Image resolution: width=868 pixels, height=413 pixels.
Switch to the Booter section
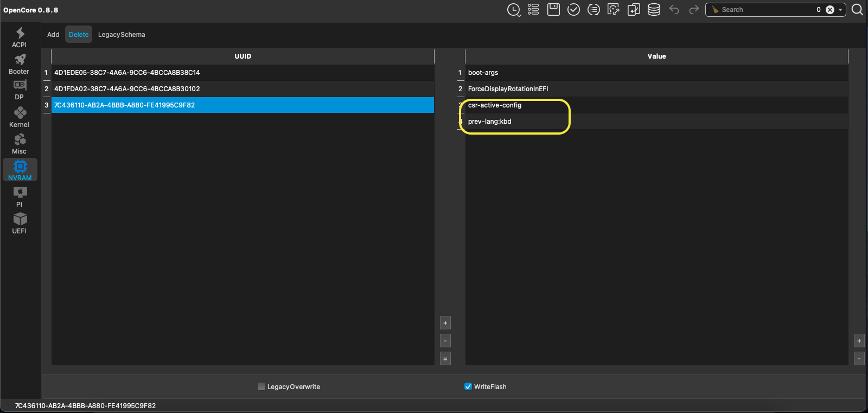20,64
